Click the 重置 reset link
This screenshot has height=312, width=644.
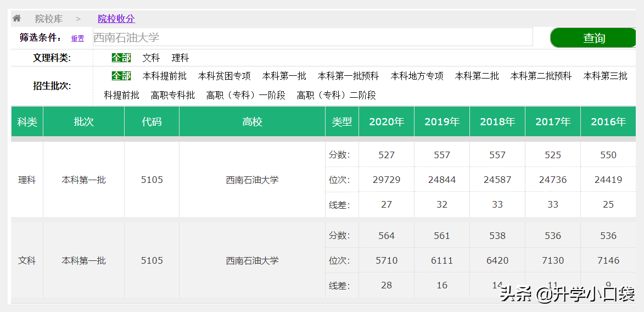(77, 38)
